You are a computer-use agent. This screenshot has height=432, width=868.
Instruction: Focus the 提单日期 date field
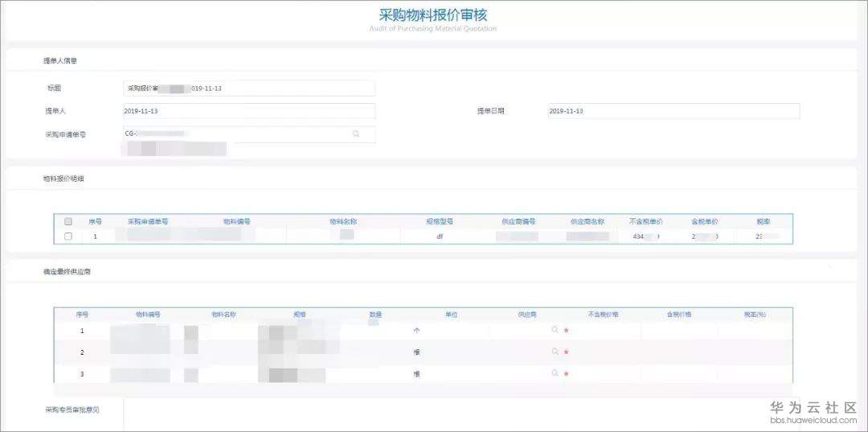[673, 111]
